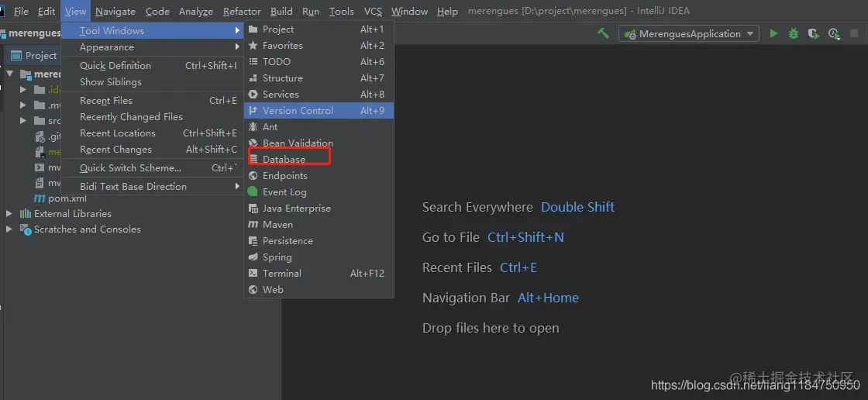Open the Spring leaf tool window
This screenshot has height=400, width=868.
pyautogui.click(x=319, y=257)
